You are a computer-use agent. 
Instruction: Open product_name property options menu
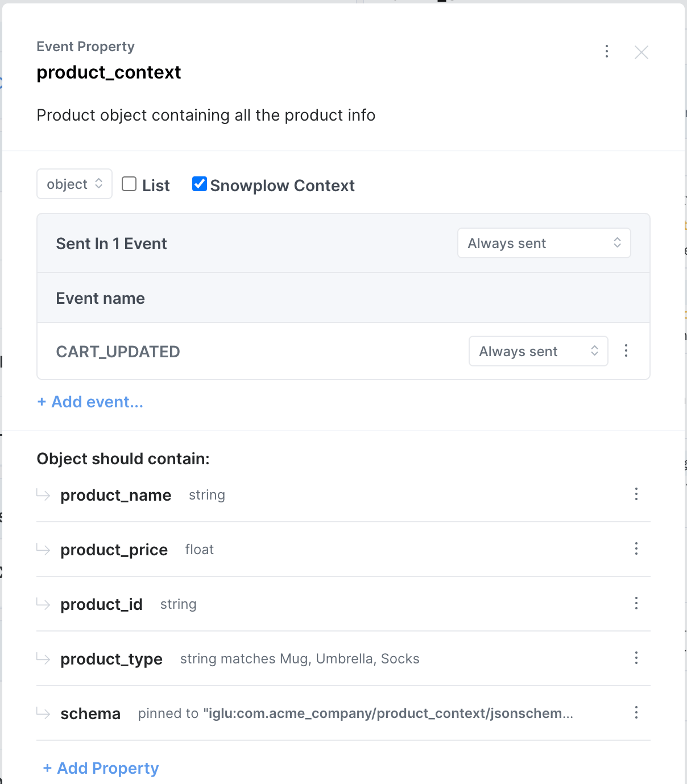[636, 494]
